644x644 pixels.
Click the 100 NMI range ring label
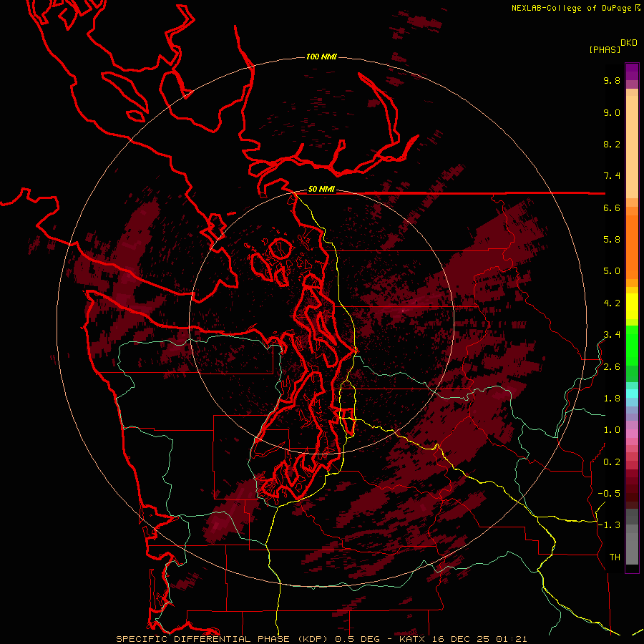[321, 57]
